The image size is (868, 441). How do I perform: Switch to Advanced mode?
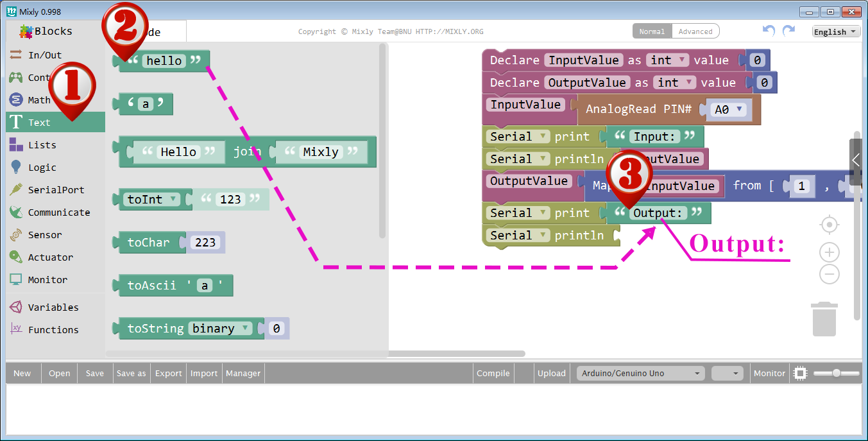[x=695, y=31]
